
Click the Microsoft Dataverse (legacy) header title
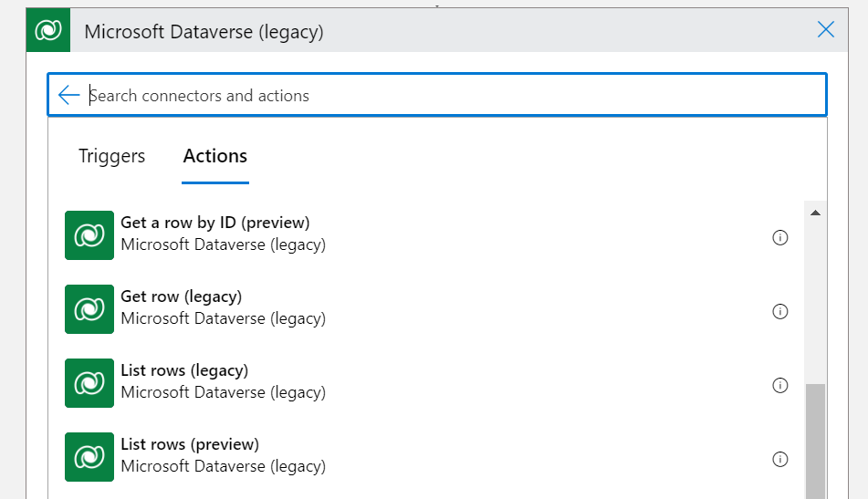[x=204, y=32]
